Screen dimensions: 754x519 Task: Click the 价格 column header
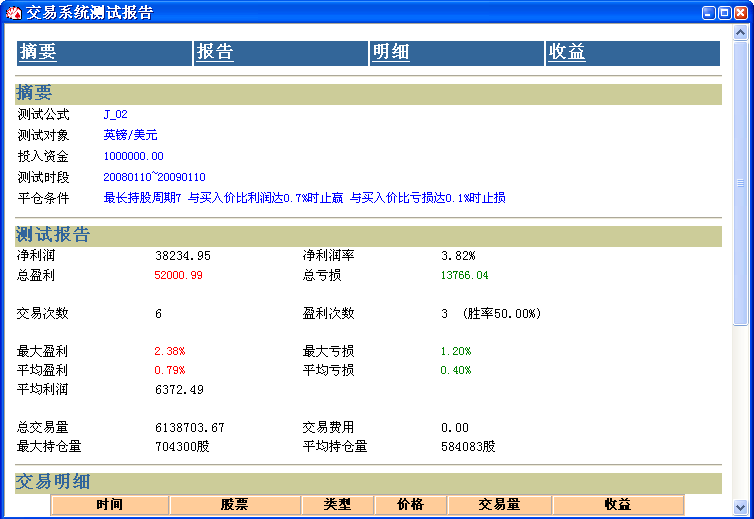point(411,505)
